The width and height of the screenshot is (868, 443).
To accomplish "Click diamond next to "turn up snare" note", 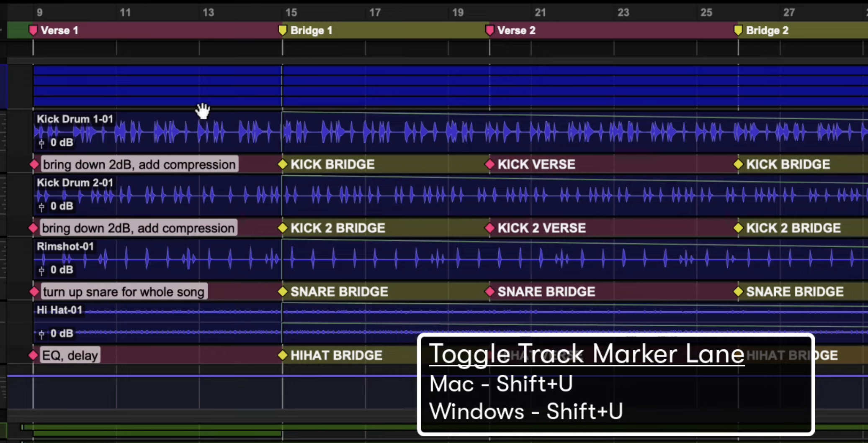I will click(34, 292).
